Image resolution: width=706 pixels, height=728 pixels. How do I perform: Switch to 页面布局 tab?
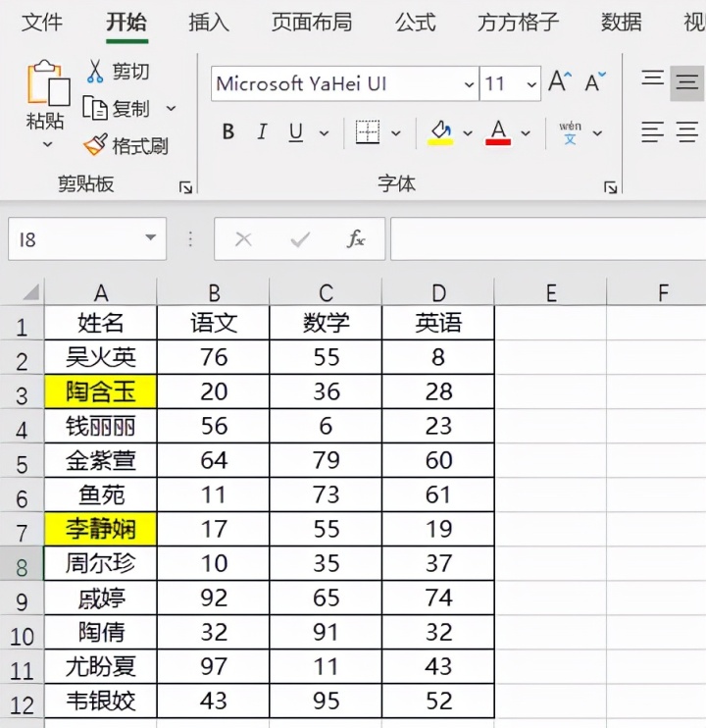(x=312, y=23)
